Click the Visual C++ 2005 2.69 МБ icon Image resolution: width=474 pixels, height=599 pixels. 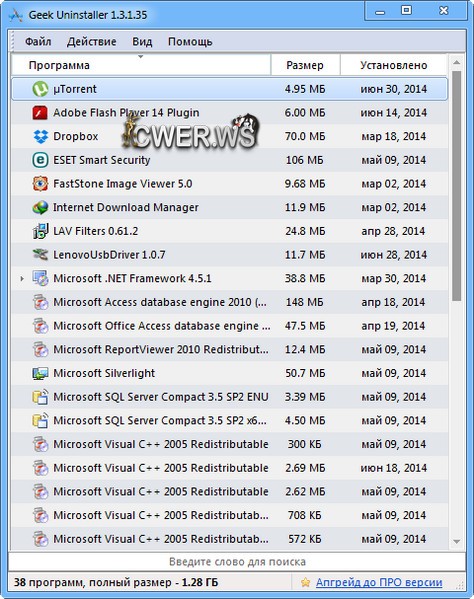pyautogui.click(x=40, y=468)
